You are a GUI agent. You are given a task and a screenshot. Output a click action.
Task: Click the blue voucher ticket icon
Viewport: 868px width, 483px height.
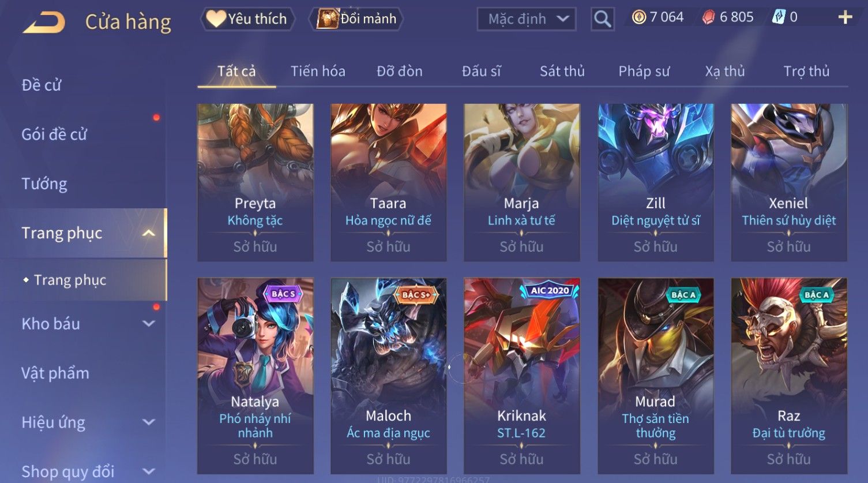point(778,18)
